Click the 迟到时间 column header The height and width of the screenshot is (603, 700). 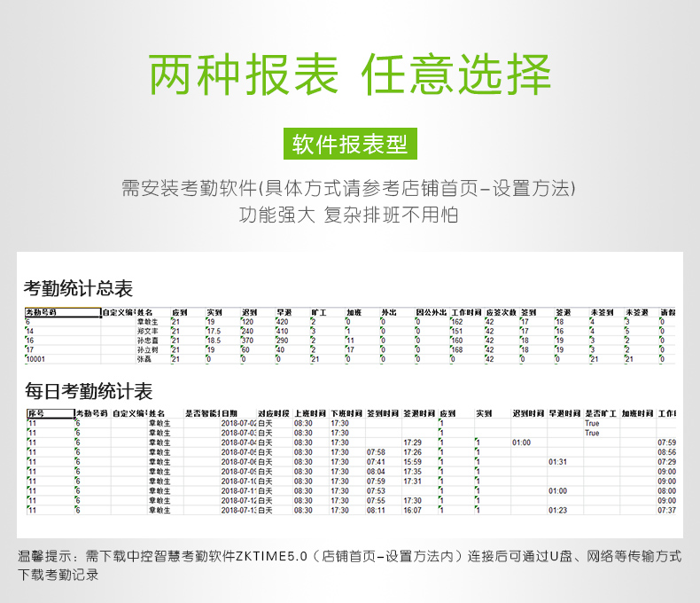(x=528, y=413)
